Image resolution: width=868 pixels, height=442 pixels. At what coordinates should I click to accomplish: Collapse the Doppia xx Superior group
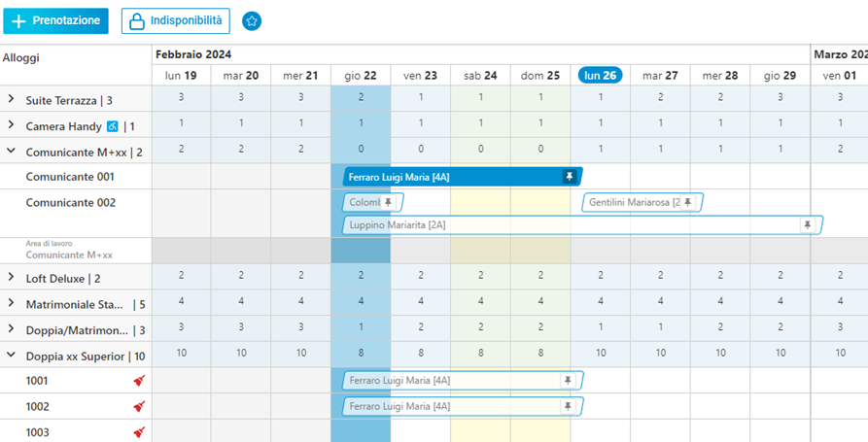point(11,356)
